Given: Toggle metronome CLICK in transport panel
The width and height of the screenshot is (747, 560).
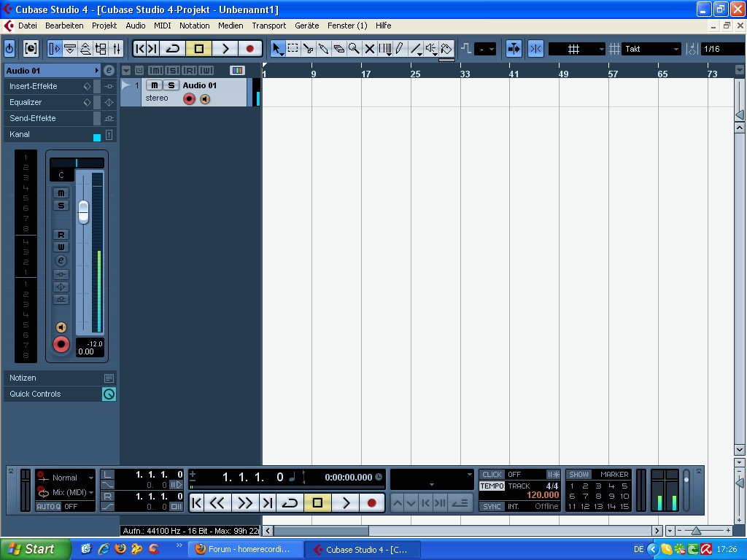Looking at the screenshot, I should click(492, 474).
